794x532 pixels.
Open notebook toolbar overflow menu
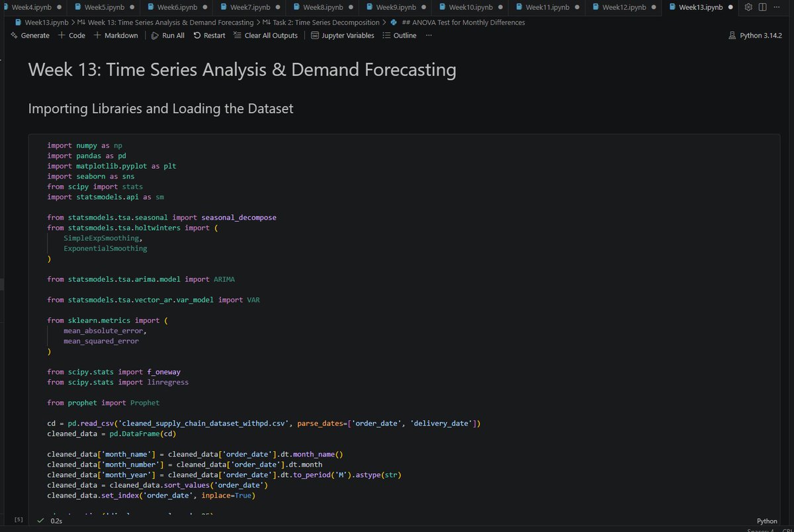429,36
